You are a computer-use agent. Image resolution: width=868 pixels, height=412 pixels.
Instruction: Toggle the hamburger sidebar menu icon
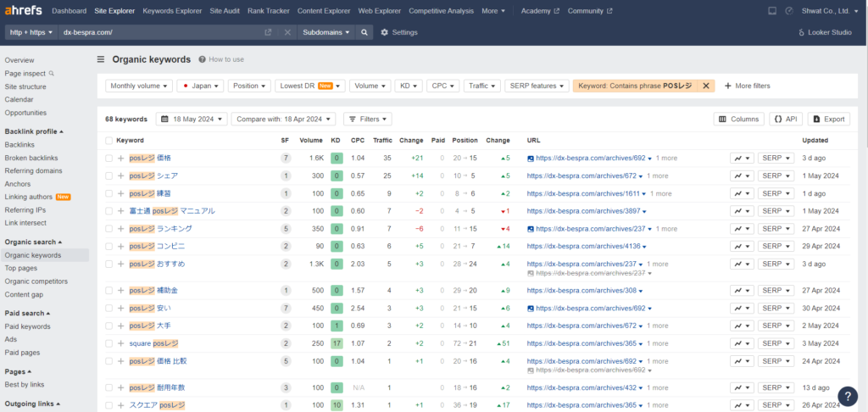click(101, 59)
